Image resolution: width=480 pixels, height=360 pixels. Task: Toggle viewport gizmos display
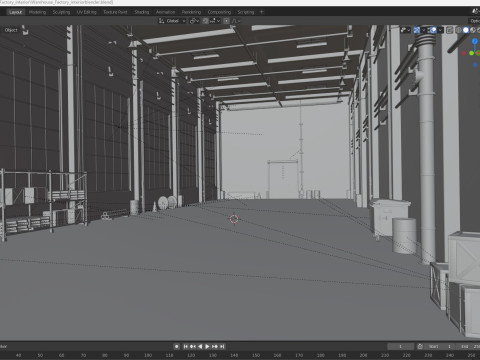[417, 30]
